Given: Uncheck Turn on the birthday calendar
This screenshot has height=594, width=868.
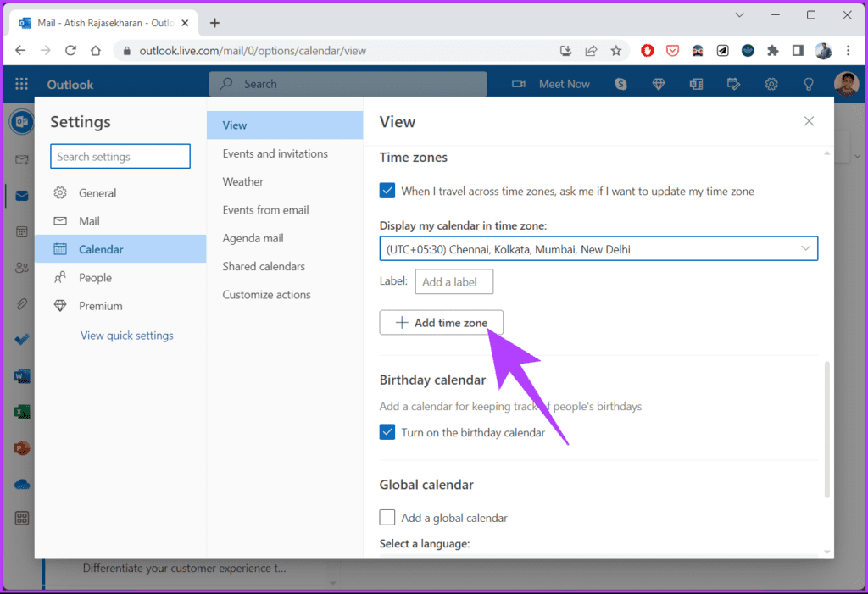Looking at the screenshot, I should coord(387,432).
